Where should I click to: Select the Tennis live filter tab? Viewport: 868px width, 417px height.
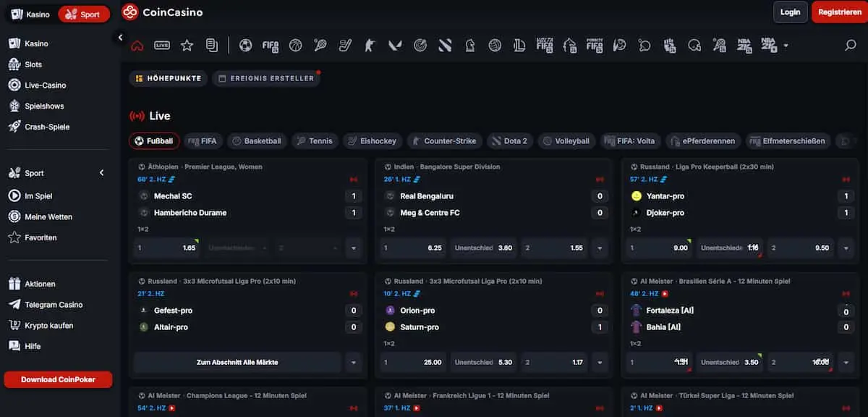click(314, 141)
